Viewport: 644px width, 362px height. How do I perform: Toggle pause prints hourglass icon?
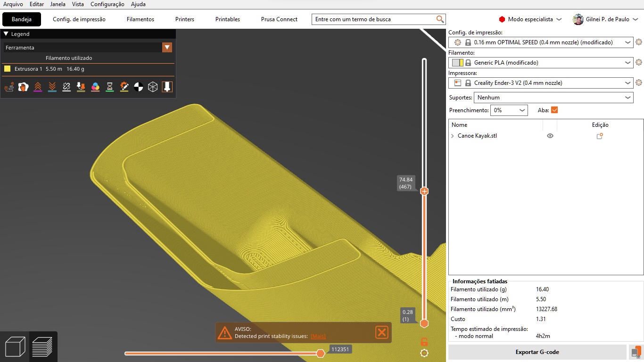(110, 87)
